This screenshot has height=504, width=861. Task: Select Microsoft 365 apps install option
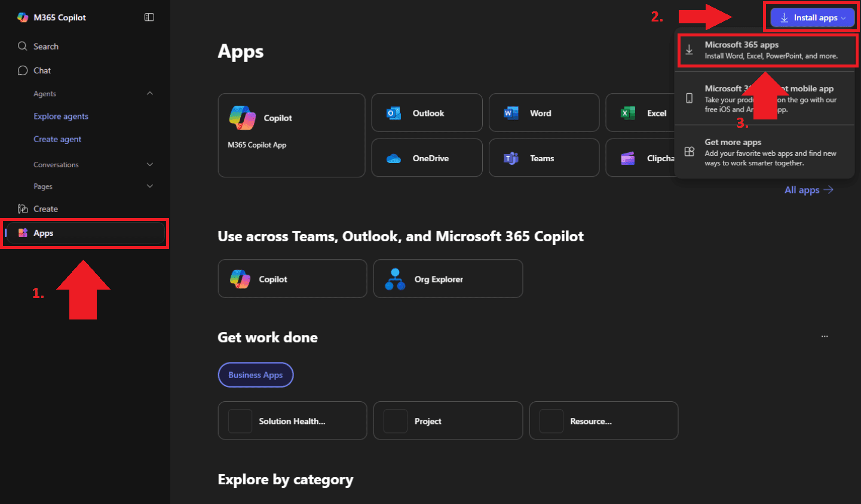(767, 50)
